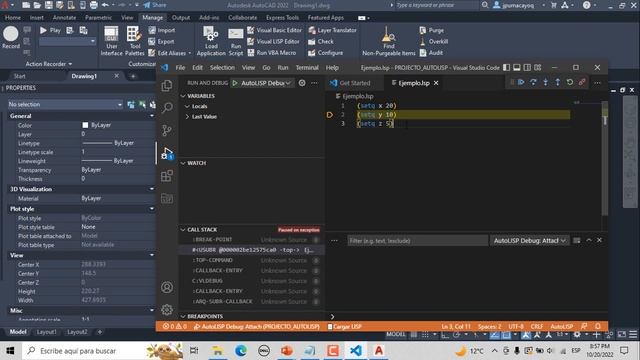The height and width of the screenshot is (360, 640).
Task: Open VS Code Search sidebar icon
Action: [x=167, y=108]
